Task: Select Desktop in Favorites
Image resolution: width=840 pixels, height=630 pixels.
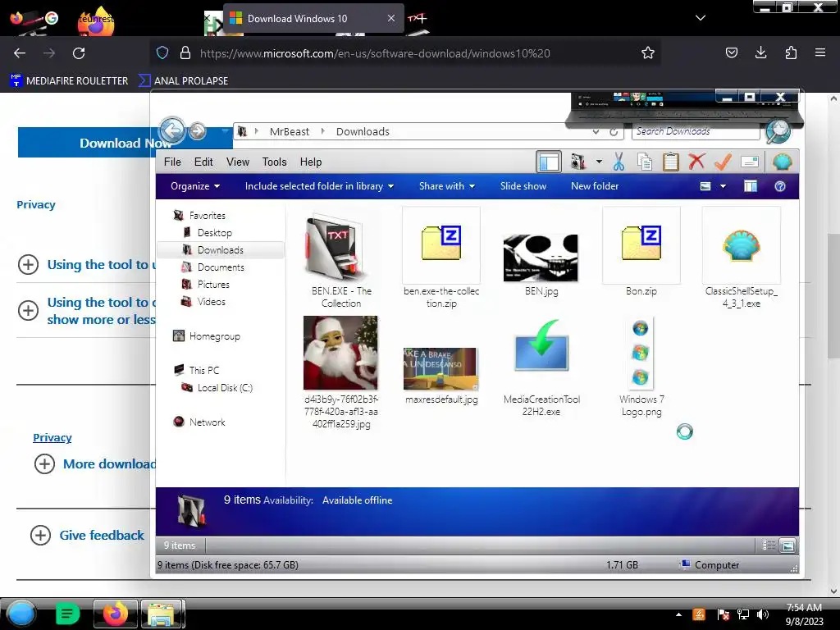Action: click(x=214, y=233)
